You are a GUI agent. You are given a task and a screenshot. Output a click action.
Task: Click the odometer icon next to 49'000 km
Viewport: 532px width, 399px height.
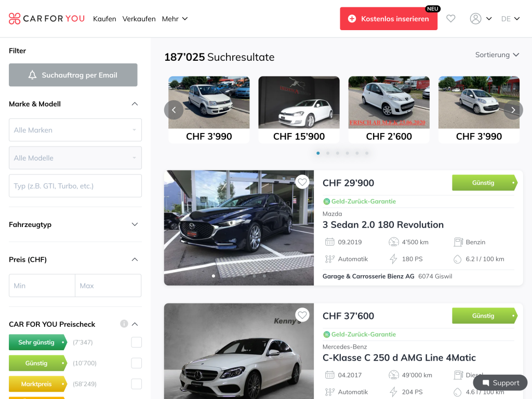click(394, 375)
